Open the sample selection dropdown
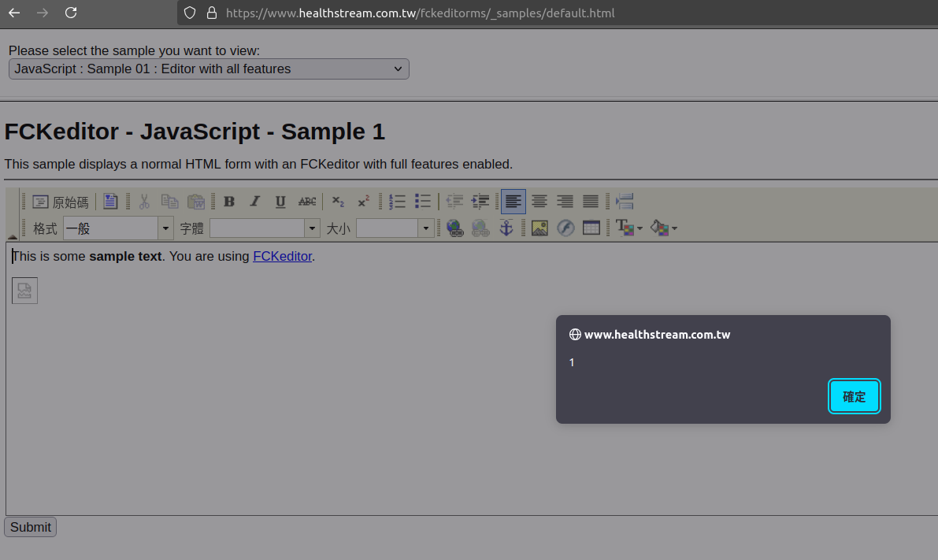This screenshot has height=560, width=938. (x=209, y=69)
